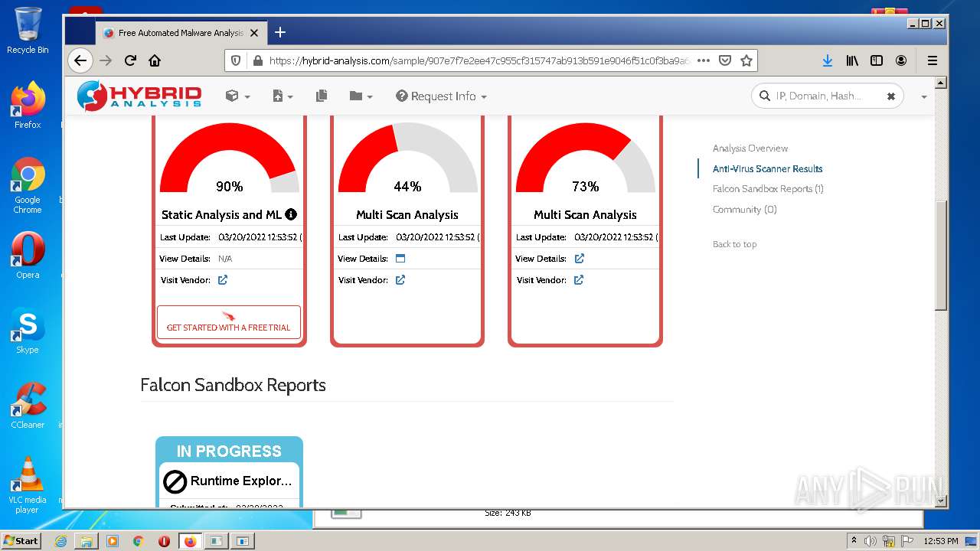Expand the sandbox cube dropdown menu
This screenshot has width=980, height=551.
click(238, 96)
